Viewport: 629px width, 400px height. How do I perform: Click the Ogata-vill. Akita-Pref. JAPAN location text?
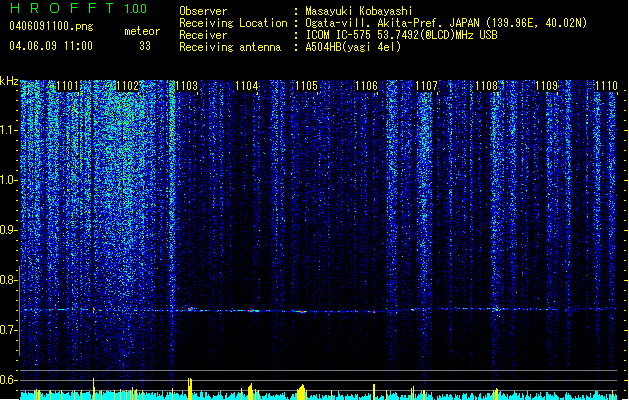coord(446,23)
